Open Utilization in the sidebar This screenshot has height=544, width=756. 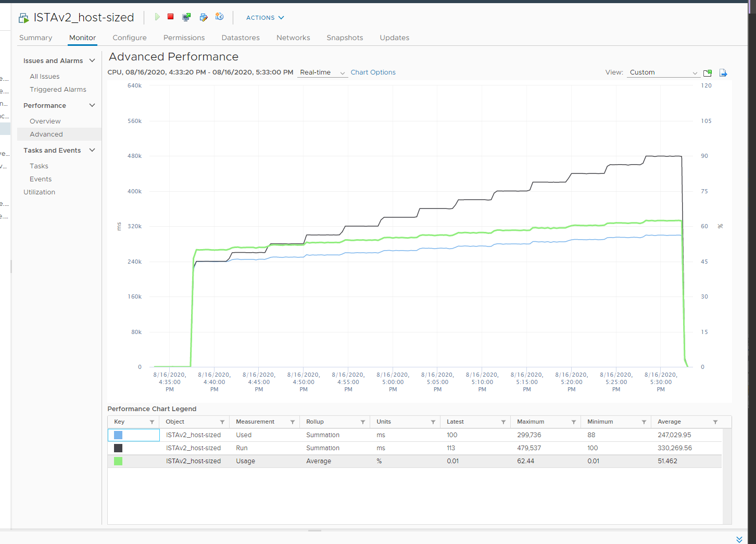click(x=39, y=192)
